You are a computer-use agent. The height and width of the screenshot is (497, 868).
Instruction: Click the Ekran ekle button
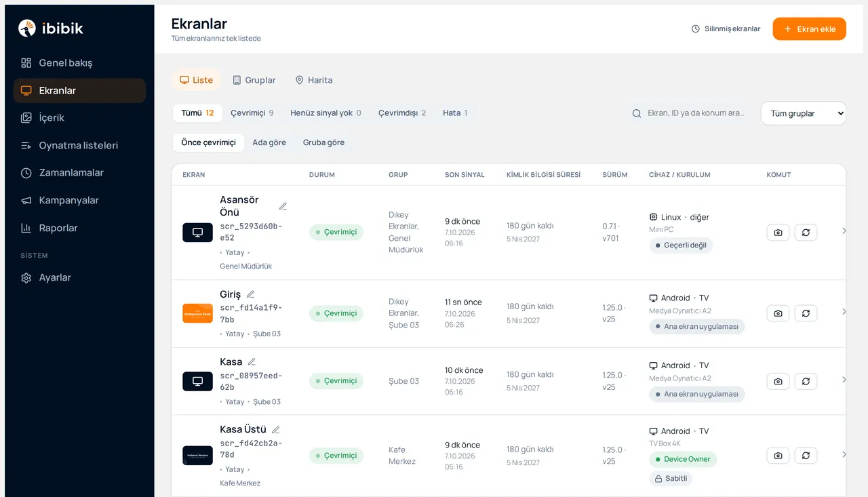(809, 29)
